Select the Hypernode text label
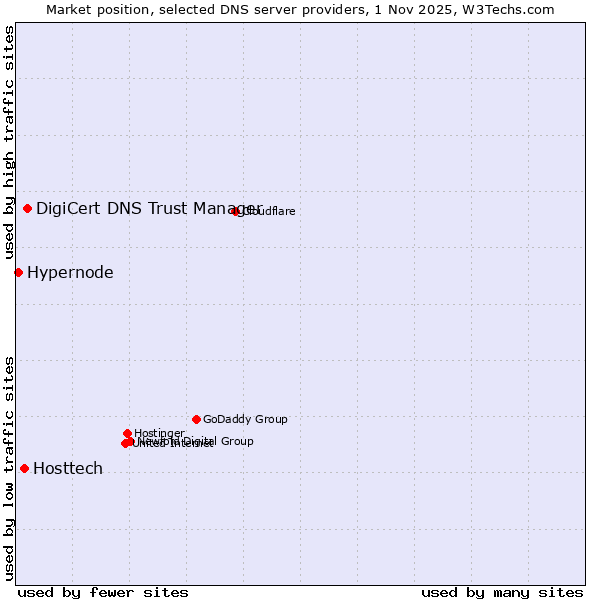The height and width of the screenshot is (600, 600). click(70, 272)
